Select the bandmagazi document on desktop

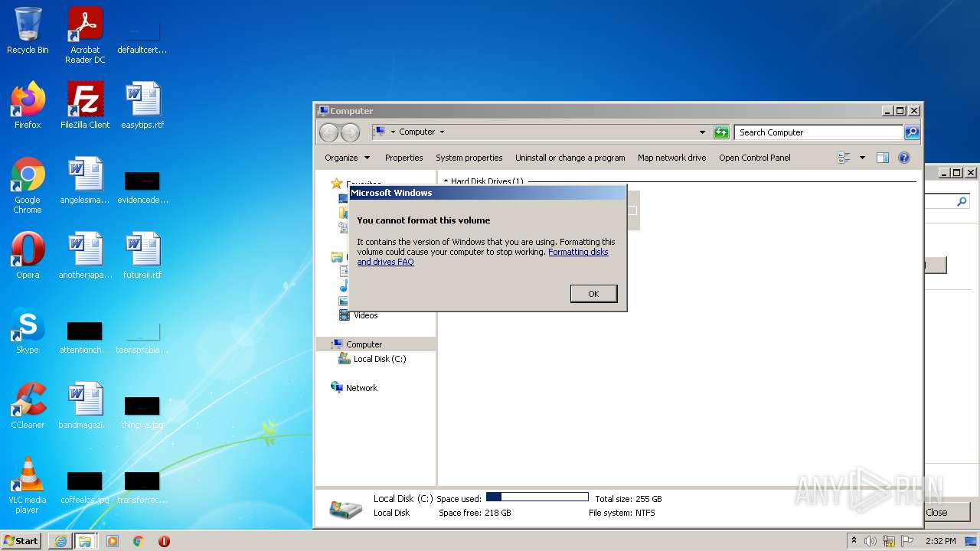85,406
